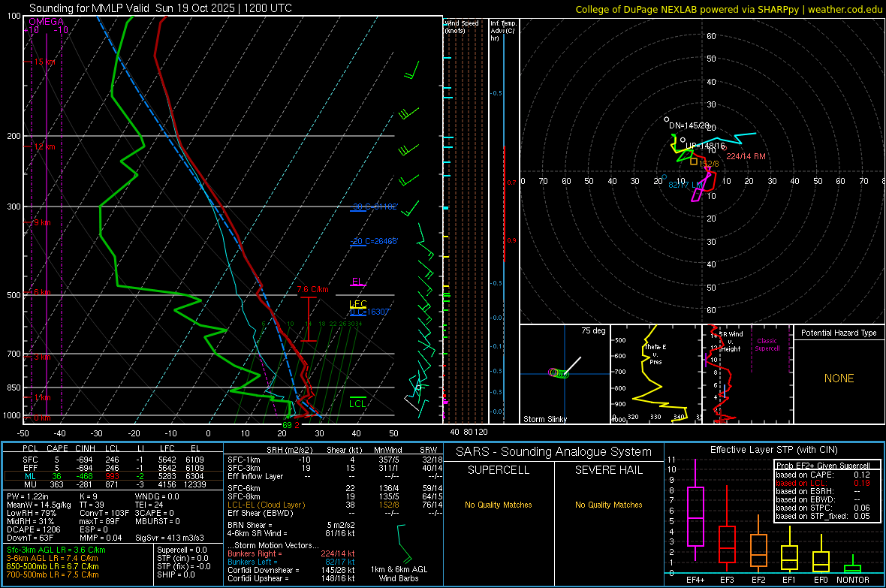Viewport: 886px width, 588px height.
Task: Click the CAPE column header
Action: coord(57,448)
